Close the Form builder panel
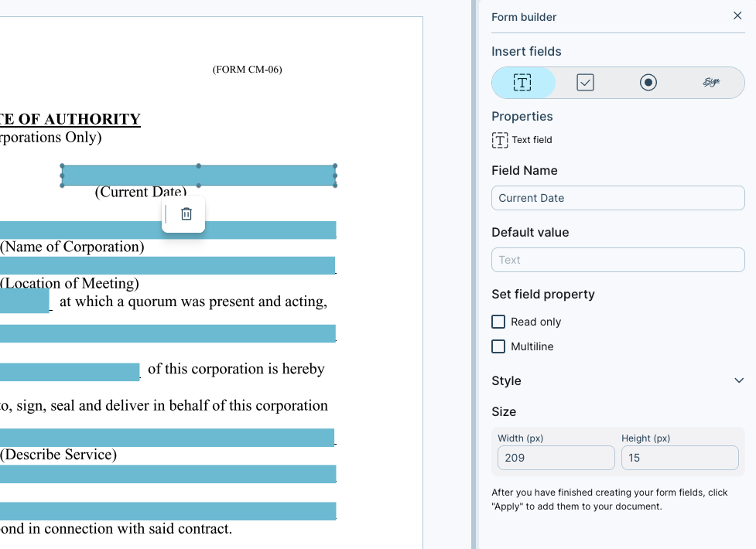 click(737, 15)
